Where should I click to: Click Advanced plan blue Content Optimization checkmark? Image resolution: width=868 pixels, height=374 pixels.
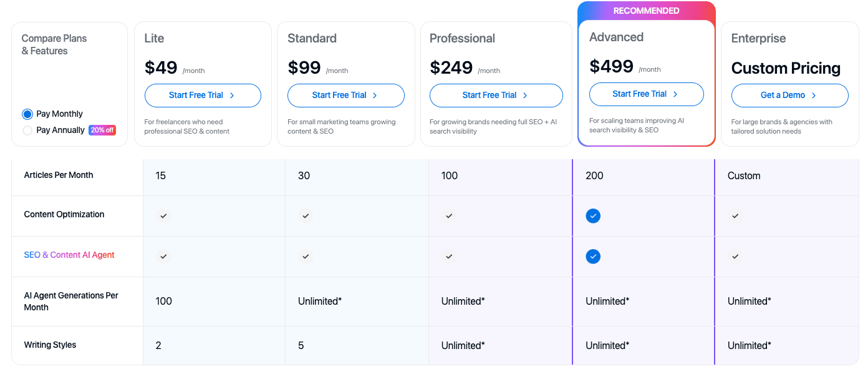[x=593, y=216]
